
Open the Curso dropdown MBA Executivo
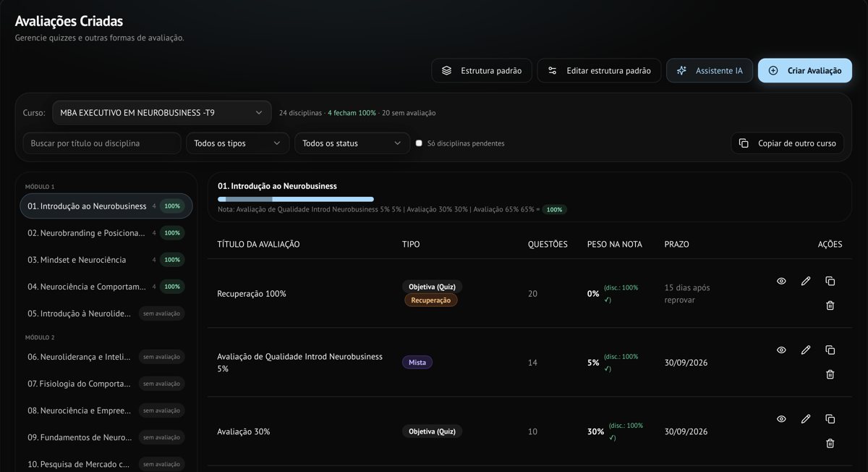(x=162, y=113)
